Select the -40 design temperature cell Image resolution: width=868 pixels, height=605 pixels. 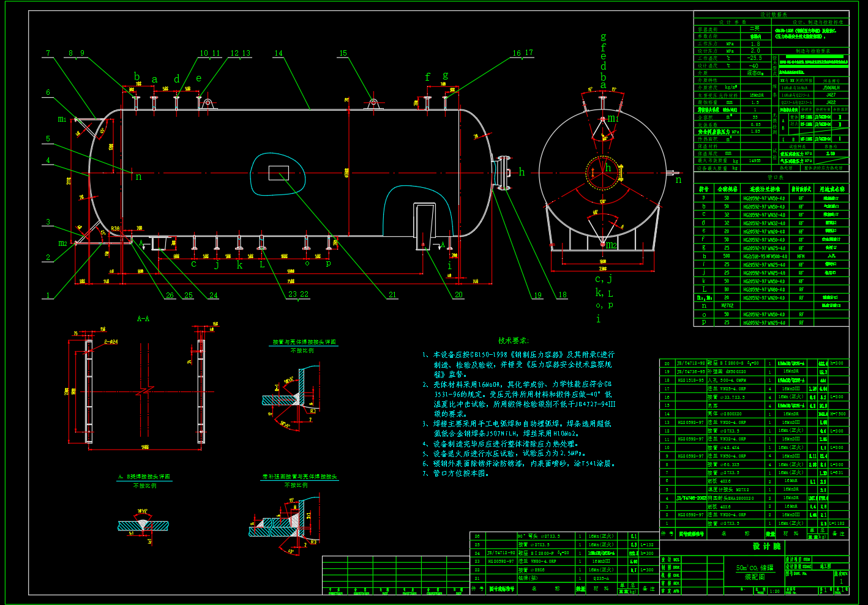tap(754, 66)
